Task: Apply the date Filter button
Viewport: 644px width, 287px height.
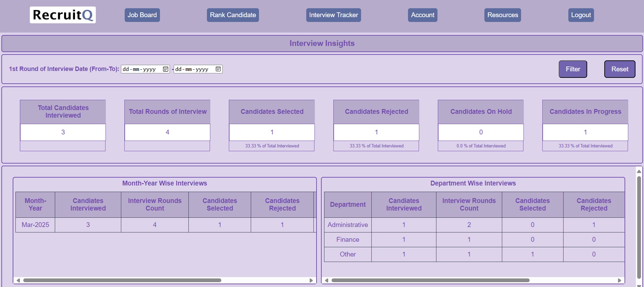Action: (573, 69)
